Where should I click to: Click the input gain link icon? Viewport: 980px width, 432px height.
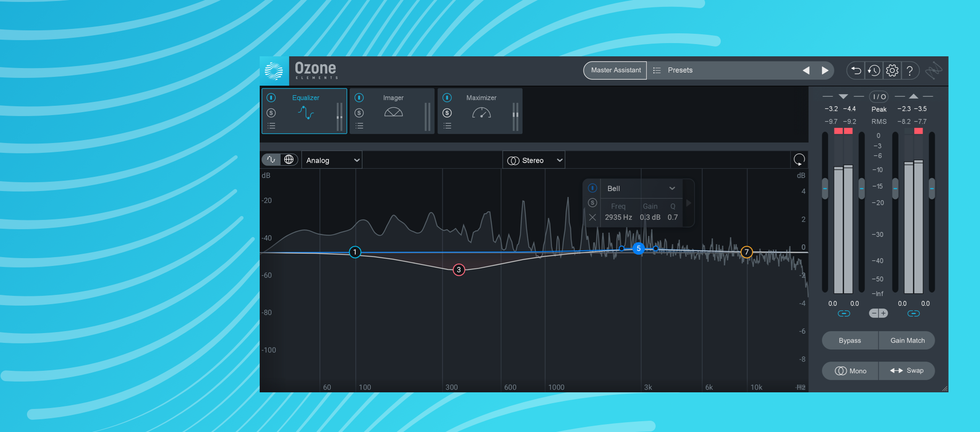point(843,313)
